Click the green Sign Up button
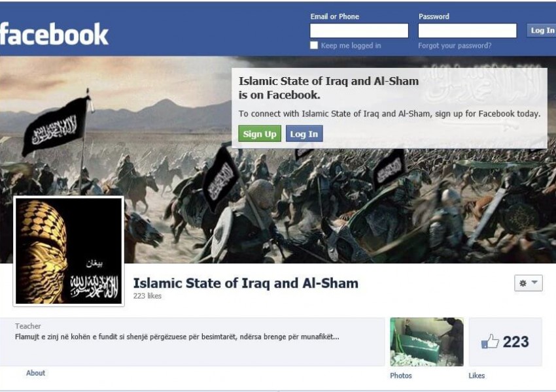556x392 pixels. click(260, 134)
